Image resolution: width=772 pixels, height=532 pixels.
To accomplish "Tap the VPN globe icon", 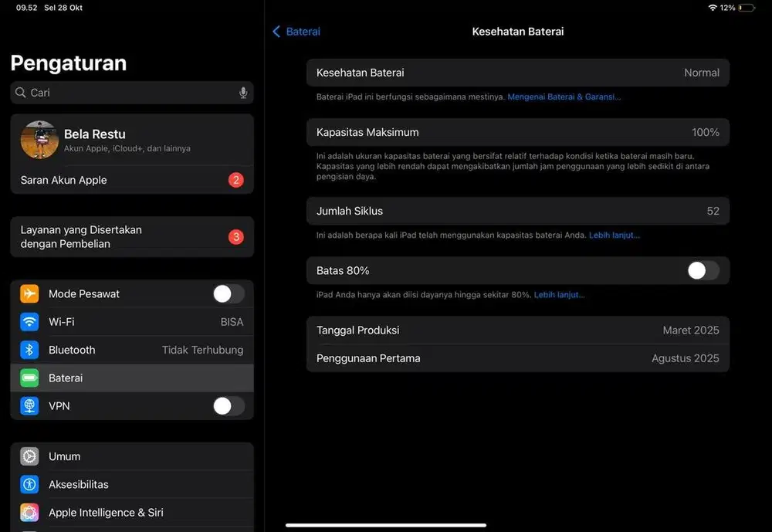I will pos(29,406).
